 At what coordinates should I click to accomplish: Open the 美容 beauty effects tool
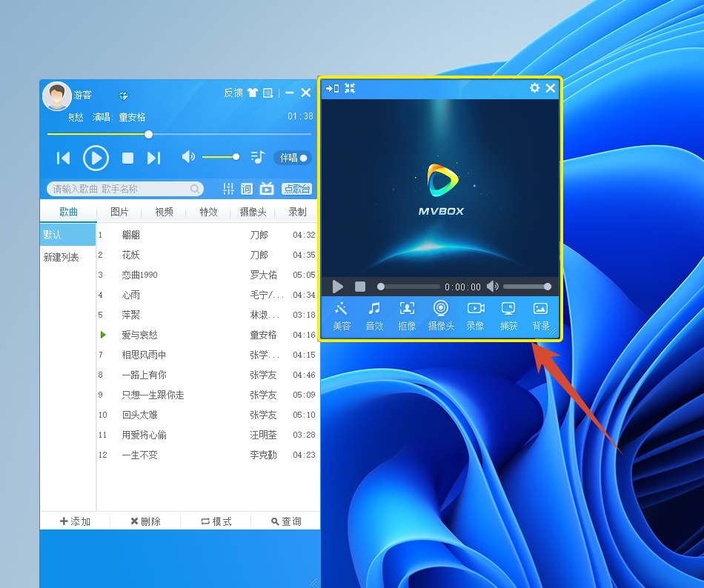[342, 316]
